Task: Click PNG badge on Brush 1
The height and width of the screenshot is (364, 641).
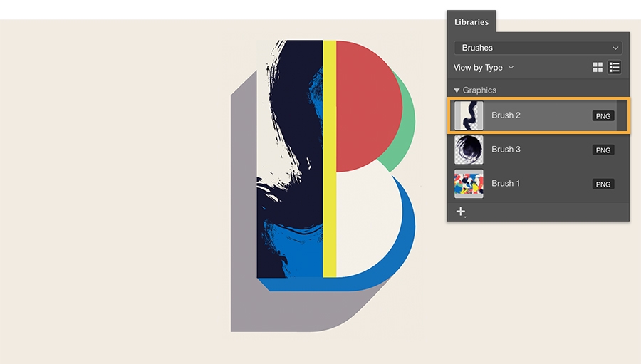Action: (x=603, y=184)
